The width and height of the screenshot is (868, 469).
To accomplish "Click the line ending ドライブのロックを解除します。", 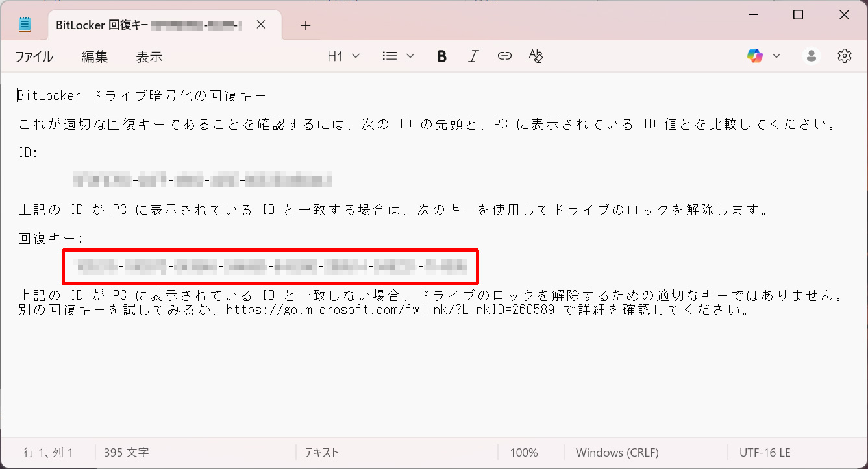I will pos(393,210).
